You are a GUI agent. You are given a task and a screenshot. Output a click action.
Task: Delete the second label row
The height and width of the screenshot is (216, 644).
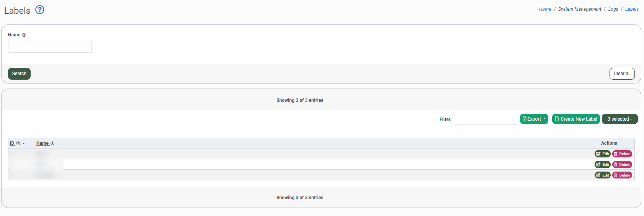622,165
